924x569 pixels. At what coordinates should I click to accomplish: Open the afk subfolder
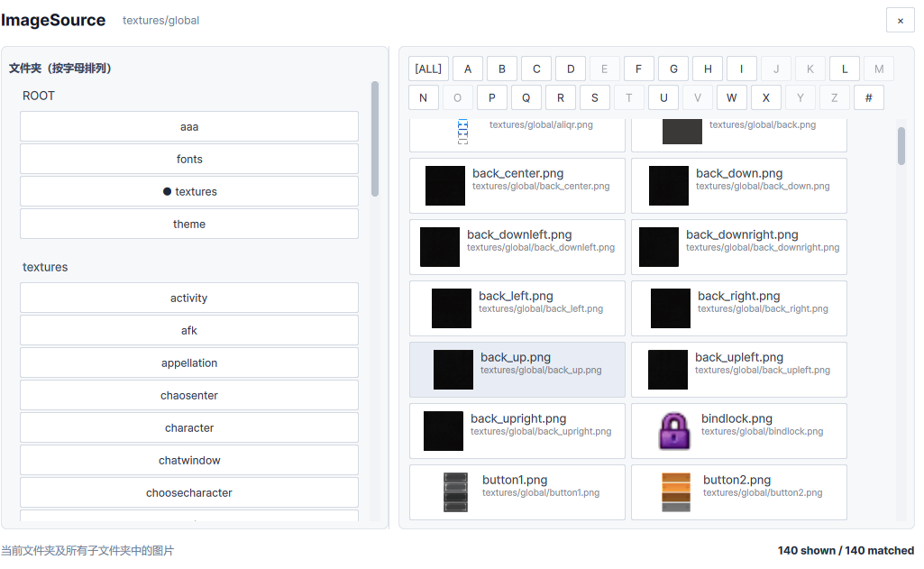pos(189,330)
